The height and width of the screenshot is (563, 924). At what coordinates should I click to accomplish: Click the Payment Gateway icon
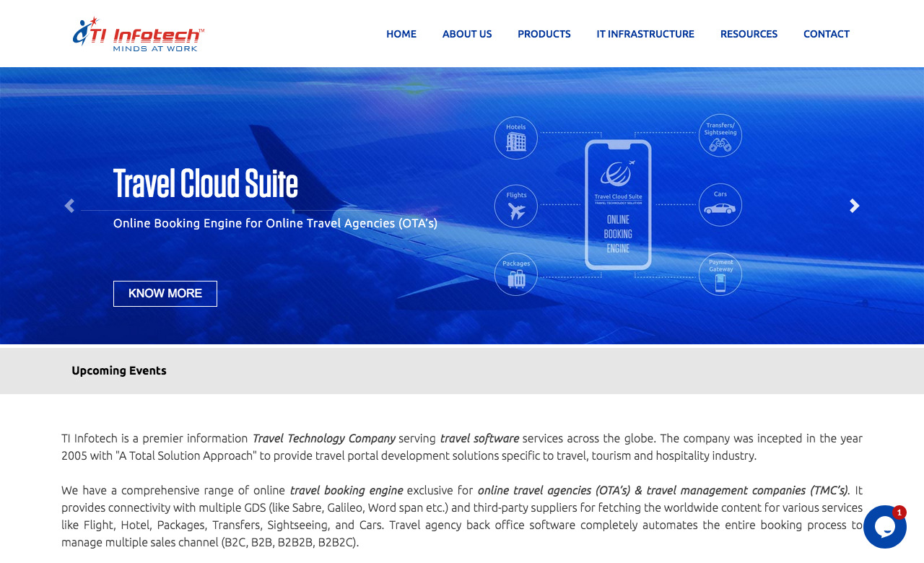tap(720, 274)
